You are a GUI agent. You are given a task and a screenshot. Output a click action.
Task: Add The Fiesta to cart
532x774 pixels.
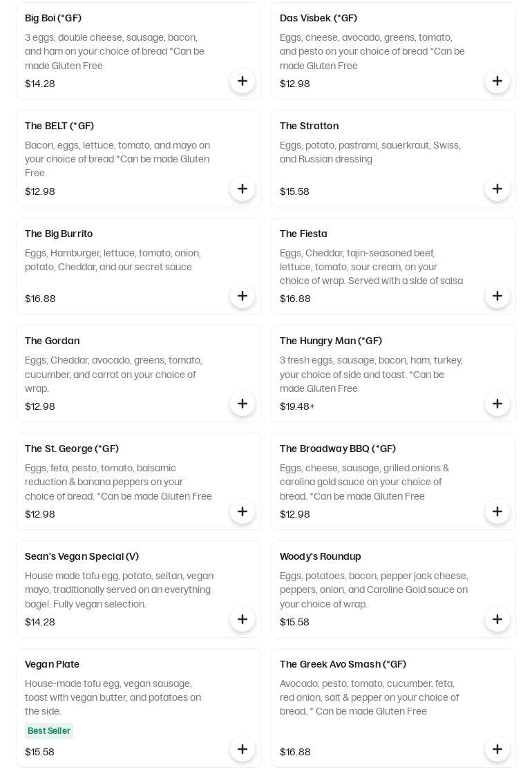pyautogui.click(x=497, y=296)
